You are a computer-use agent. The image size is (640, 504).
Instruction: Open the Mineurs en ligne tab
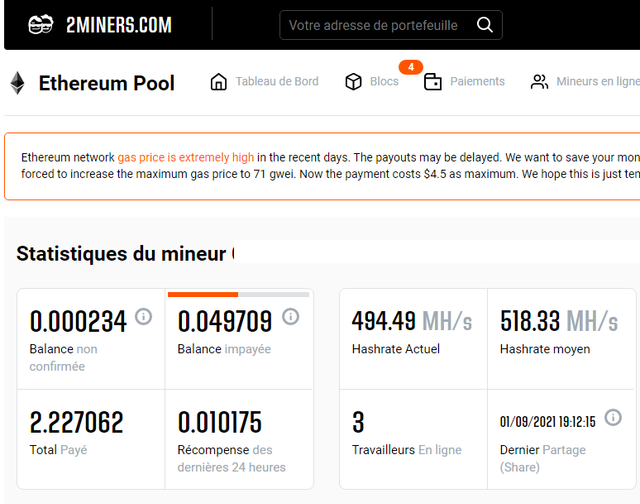585,82
